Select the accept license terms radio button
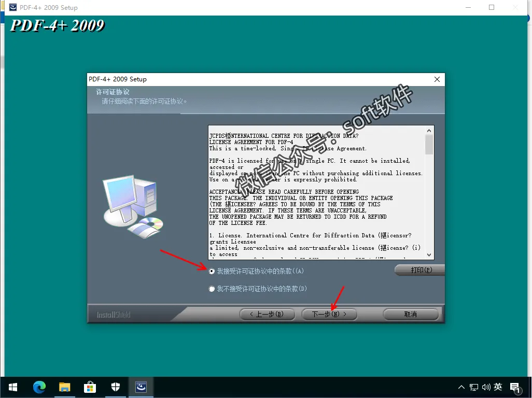Viewport: 532px width, 398px height. point(212,271)
